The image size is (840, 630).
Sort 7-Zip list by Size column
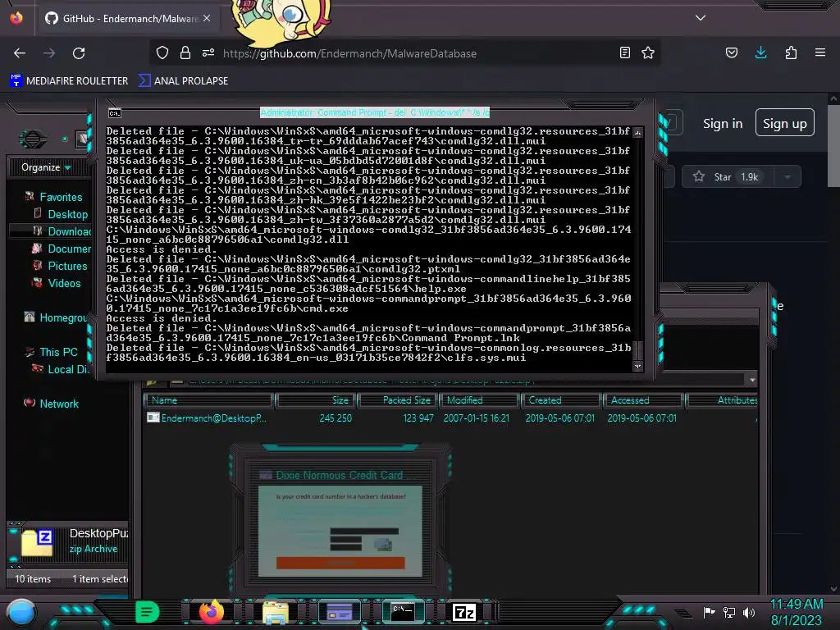[x=316, y=400]
